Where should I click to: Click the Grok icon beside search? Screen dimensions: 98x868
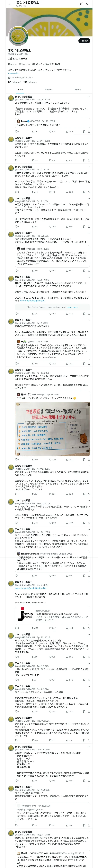coord(81,4)
